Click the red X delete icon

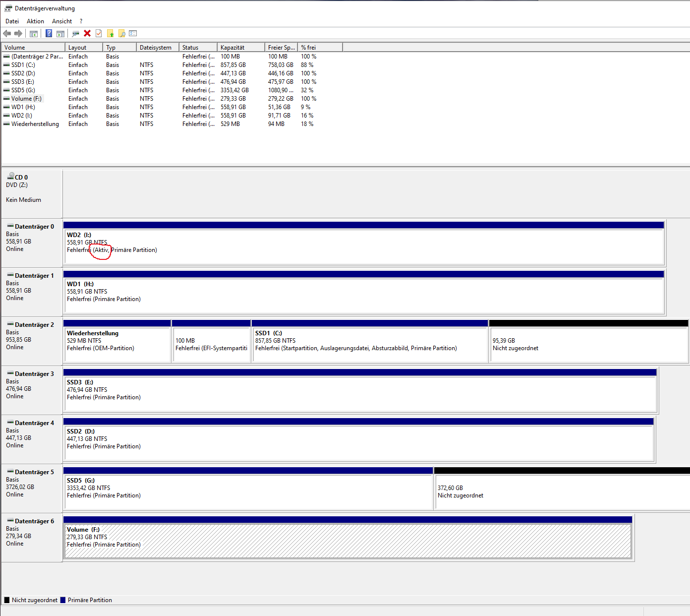click(x=87, y=33)
